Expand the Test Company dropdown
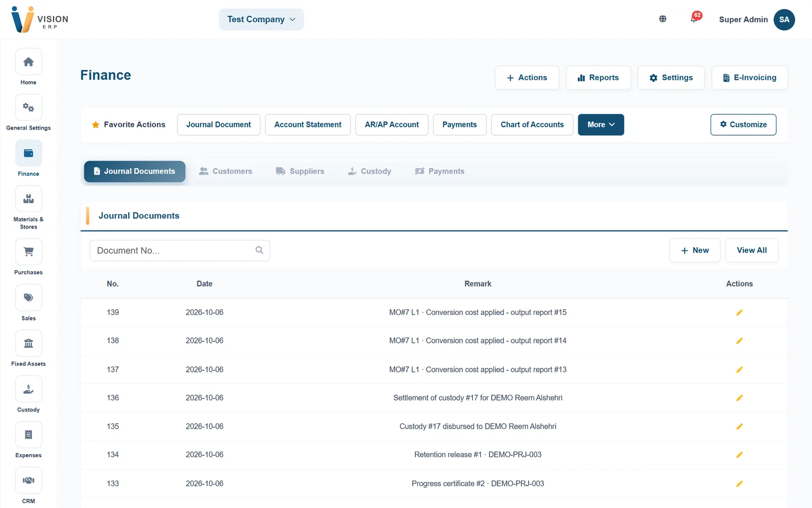This screenshot has width=812, height=508. point(261,19)
